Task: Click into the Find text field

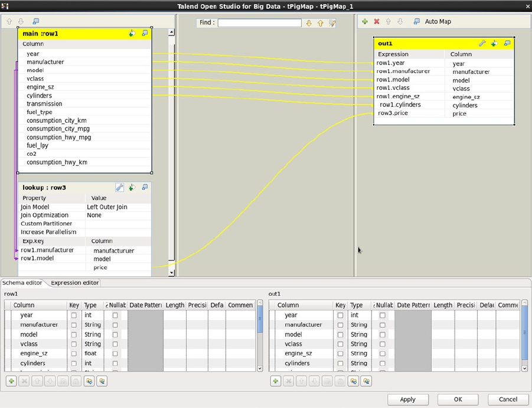Action: pyautogui.click(x=259, y=22)
